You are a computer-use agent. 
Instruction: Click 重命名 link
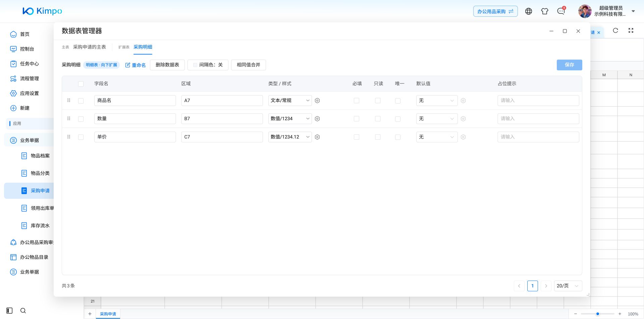136,65
